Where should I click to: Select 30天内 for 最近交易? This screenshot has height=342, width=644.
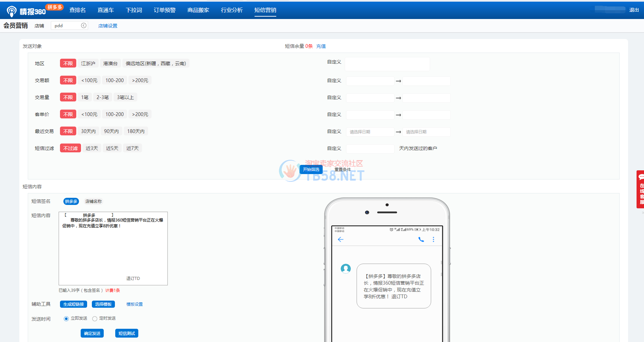coord(88,131)
